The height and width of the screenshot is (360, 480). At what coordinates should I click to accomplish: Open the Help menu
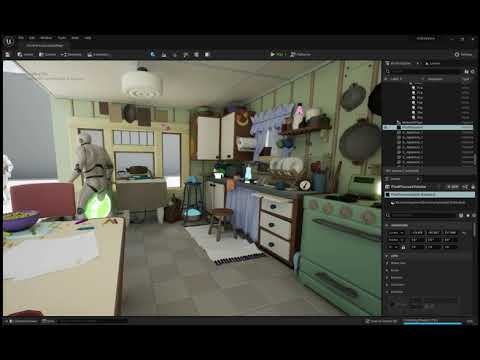pos(87,38)
